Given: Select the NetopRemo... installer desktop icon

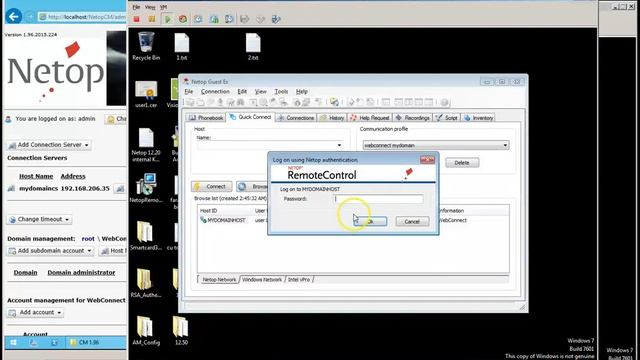Looking at the screenshot, I should (146, 188).
